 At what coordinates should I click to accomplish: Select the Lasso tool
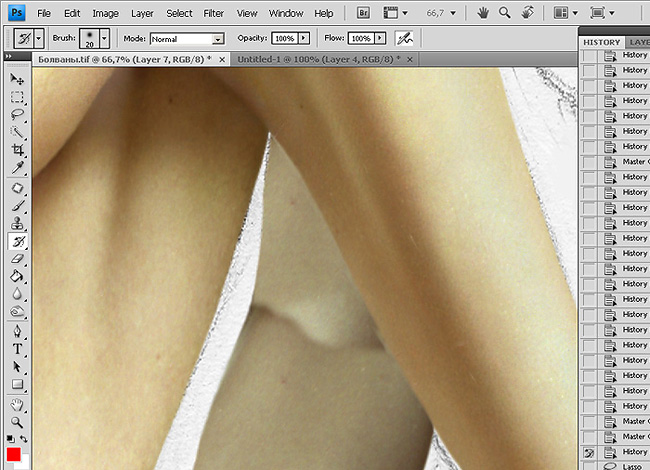coord(17,114)
